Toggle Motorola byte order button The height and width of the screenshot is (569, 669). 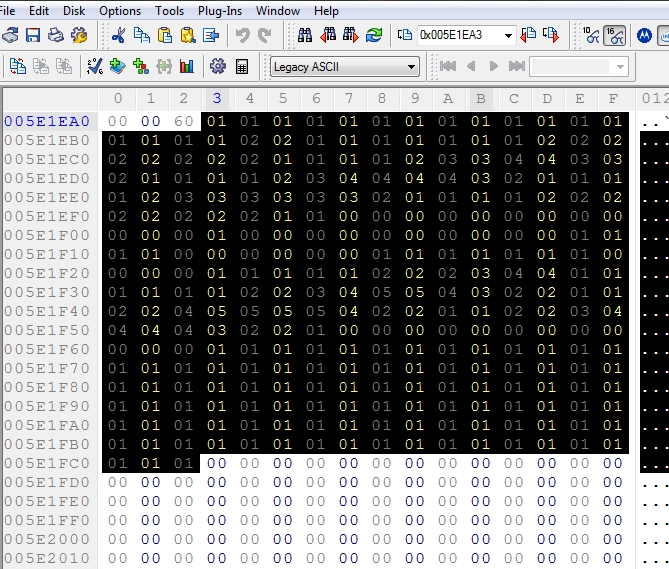644,35
